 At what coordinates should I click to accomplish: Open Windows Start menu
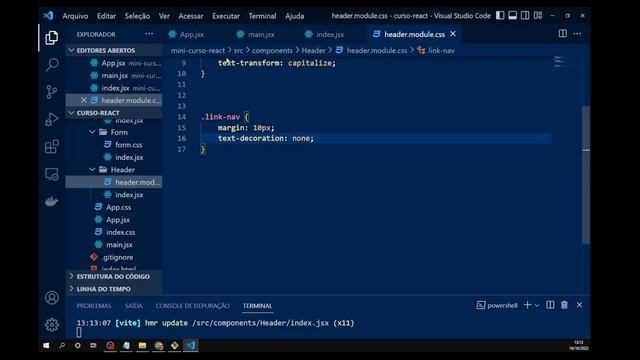coord(46,345)
